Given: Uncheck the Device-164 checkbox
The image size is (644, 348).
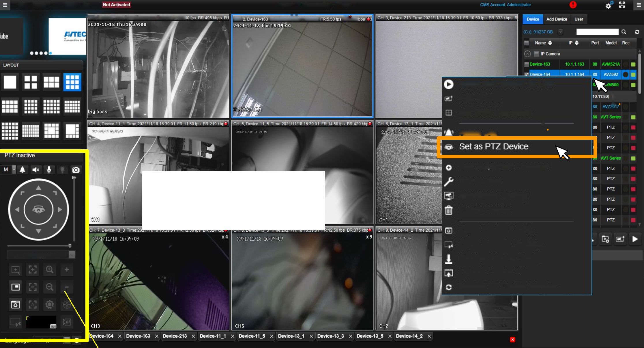Looking at the screenshot, I should [527, 75].
